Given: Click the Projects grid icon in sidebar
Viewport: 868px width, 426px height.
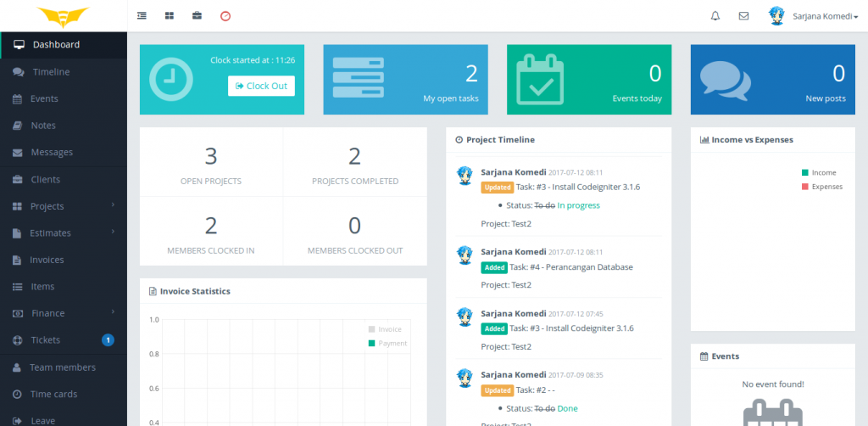Looking at the screenshot, I should point(18,206).
